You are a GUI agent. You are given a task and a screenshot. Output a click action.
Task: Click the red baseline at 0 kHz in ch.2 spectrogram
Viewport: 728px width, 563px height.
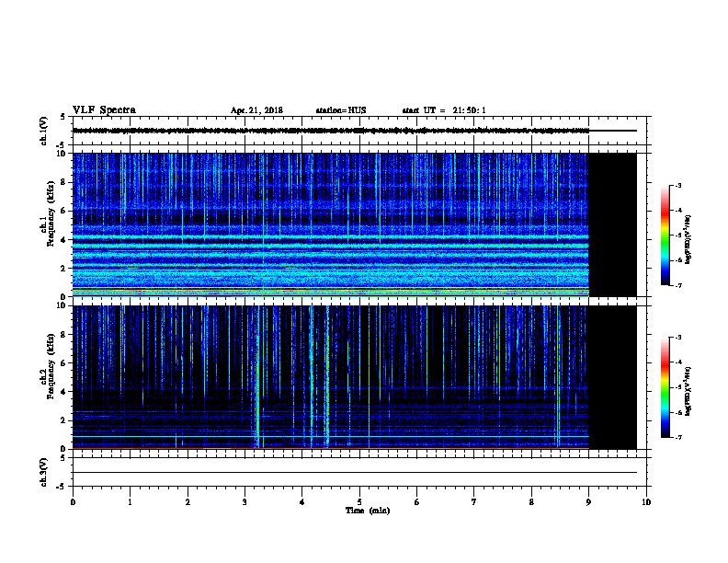pos(331,448)
